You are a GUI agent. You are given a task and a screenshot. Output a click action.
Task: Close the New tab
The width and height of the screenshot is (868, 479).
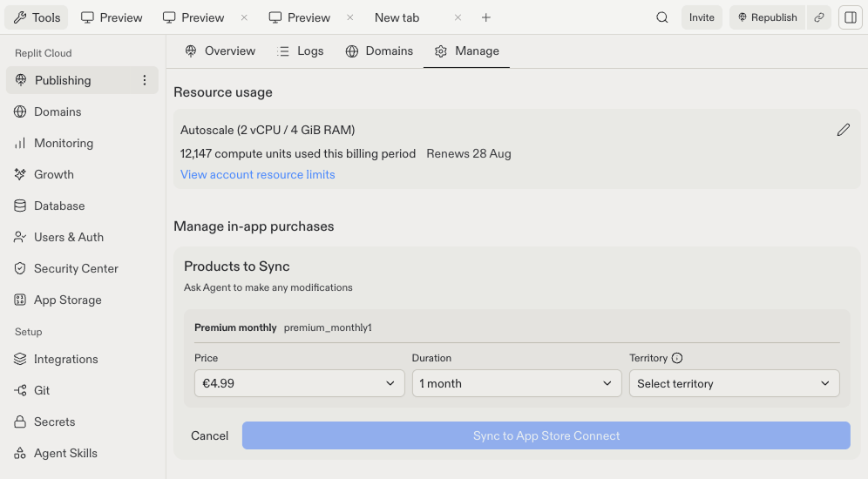(458, 17)
